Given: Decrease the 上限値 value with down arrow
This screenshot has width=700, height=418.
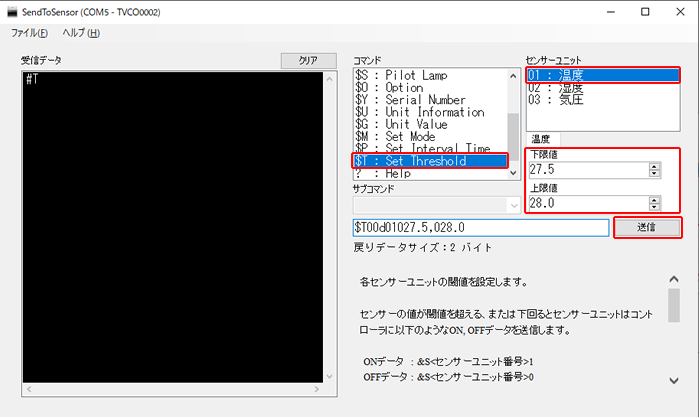Looking at the screenshot, I should [x=654, y=207].
